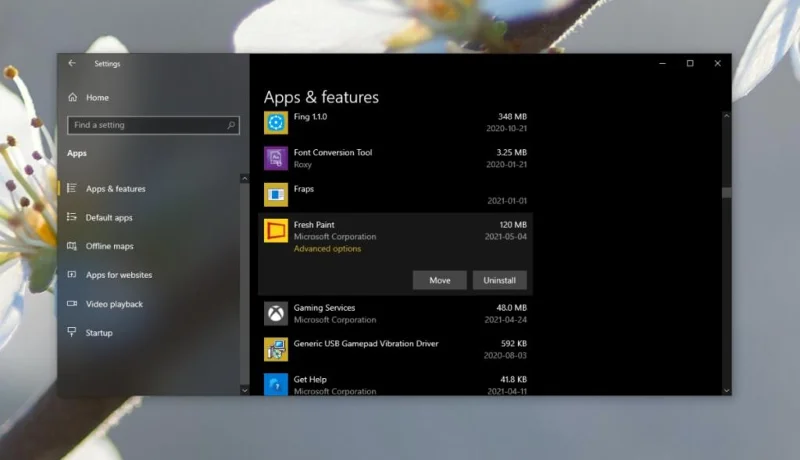Open Advanced options for Fresh Paint
The image size is (800, 460).
(x=327, y=249)
